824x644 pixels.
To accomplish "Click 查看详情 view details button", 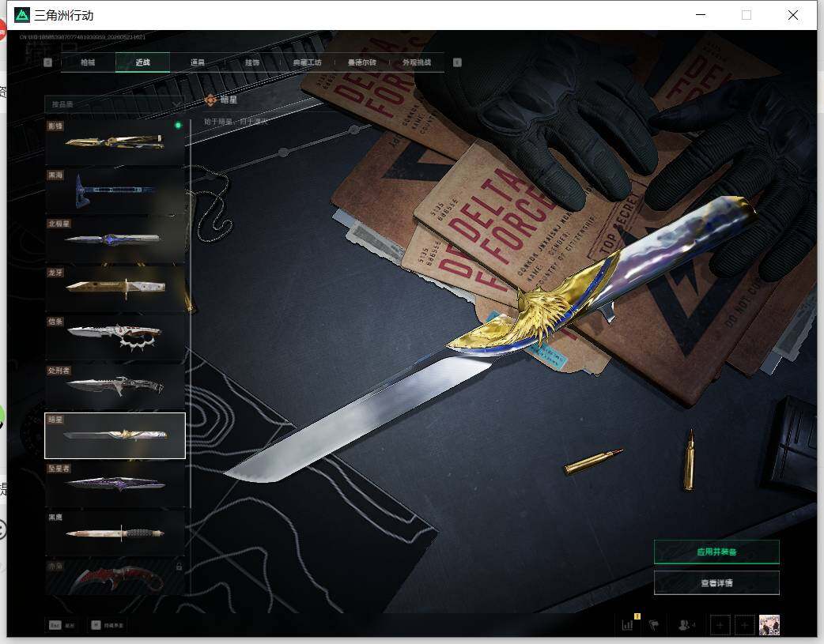I will [716, 582].
